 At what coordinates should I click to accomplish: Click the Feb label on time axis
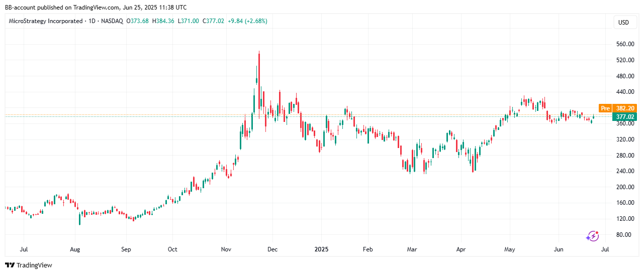pos(367,249)
